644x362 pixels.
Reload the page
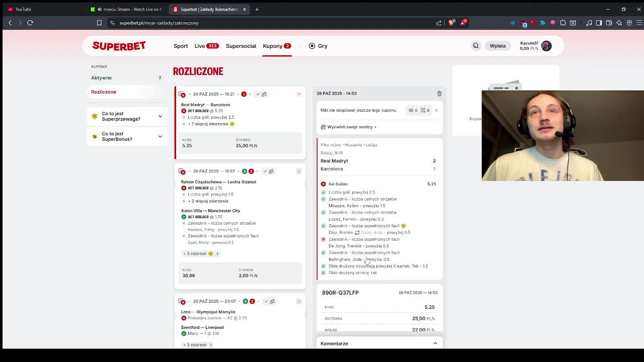pos(30,23)
